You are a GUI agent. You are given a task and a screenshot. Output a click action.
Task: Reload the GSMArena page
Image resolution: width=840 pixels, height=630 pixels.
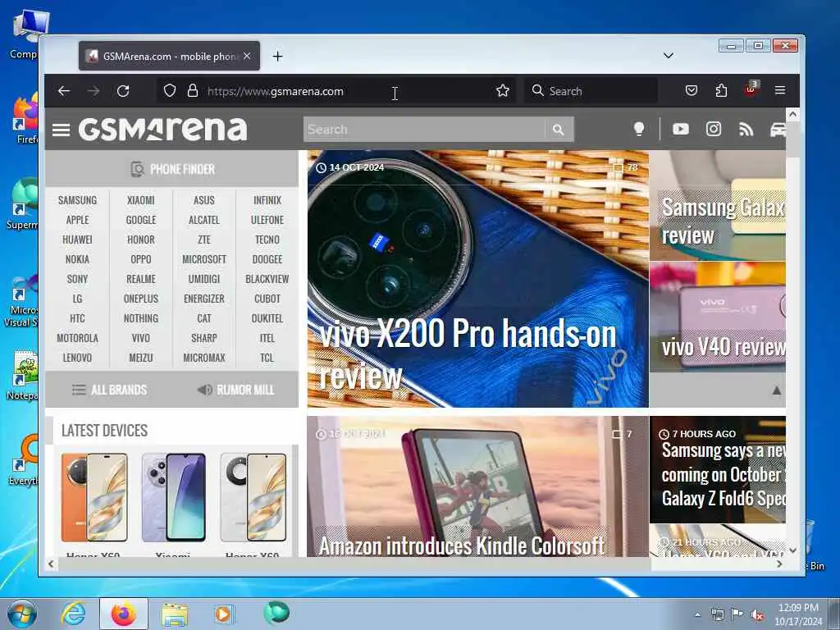123,91
